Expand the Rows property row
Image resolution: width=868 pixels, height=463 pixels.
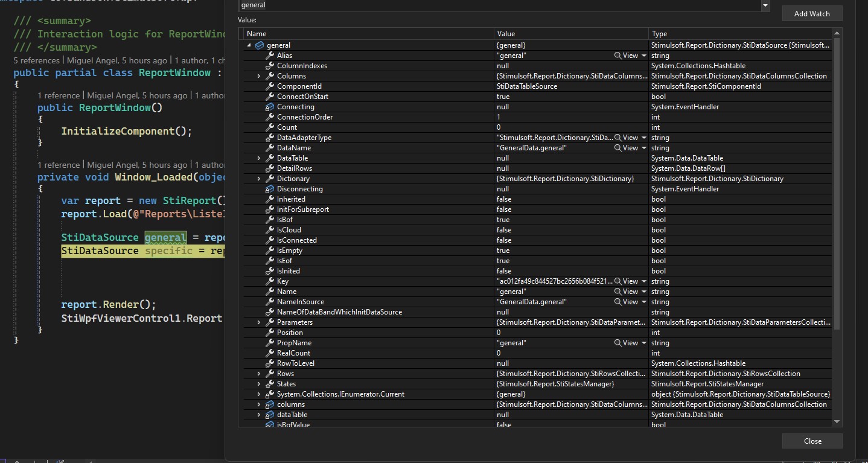(x=259, y=374)
